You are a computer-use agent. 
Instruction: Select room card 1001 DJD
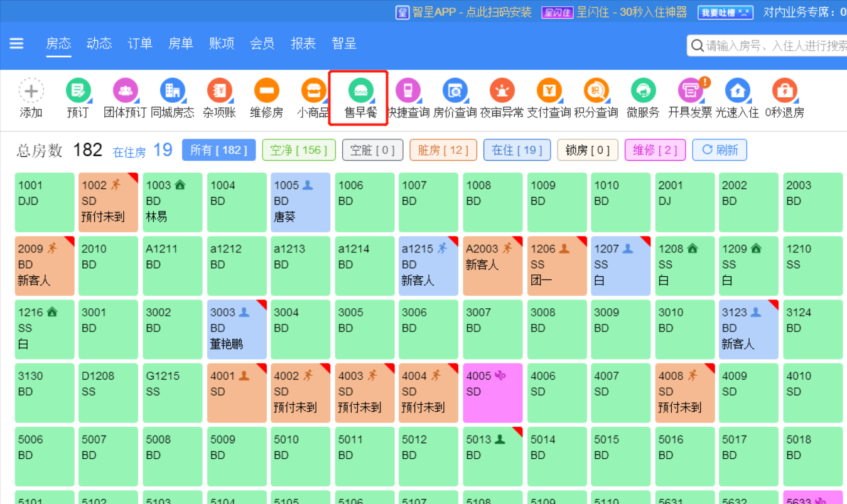45,203
